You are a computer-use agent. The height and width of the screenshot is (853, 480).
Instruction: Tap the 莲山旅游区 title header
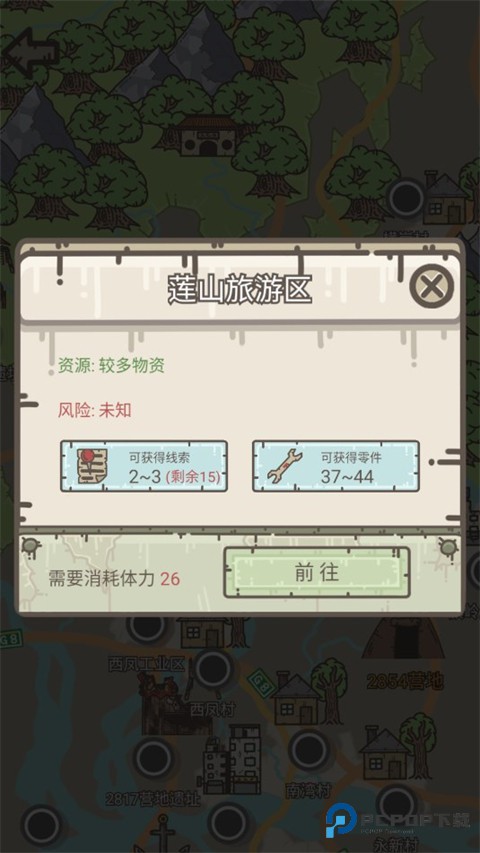[239, 289]
